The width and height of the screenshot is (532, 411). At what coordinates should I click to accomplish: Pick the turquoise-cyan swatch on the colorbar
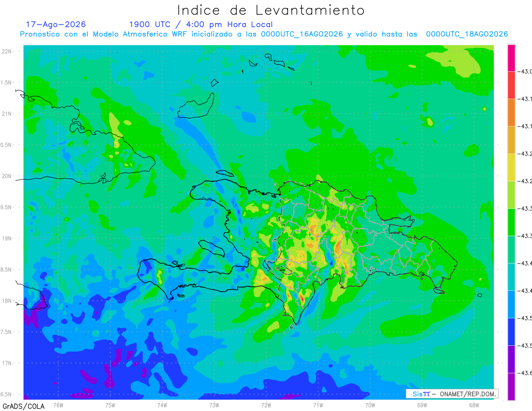coord(511,277)
